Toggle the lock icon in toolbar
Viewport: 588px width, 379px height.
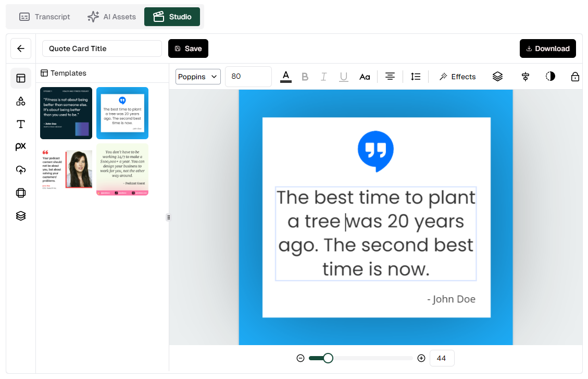[x=575, y=77]
